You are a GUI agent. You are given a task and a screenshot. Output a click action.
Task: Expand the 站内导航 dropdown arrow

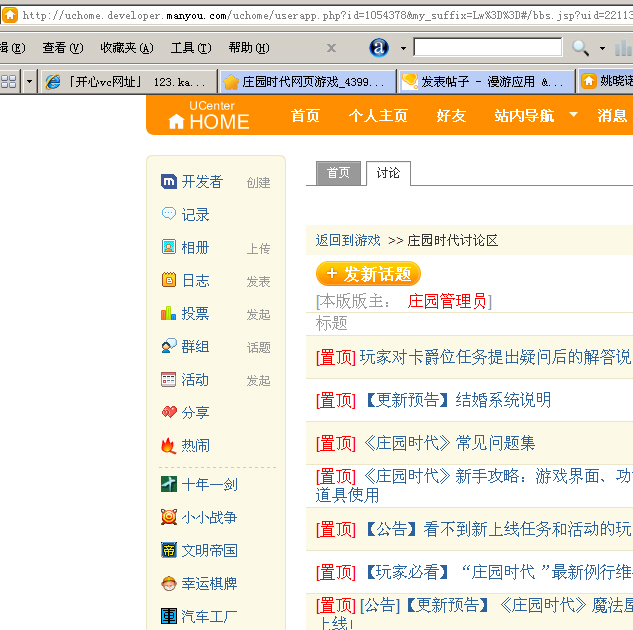[x=573, y=115]
